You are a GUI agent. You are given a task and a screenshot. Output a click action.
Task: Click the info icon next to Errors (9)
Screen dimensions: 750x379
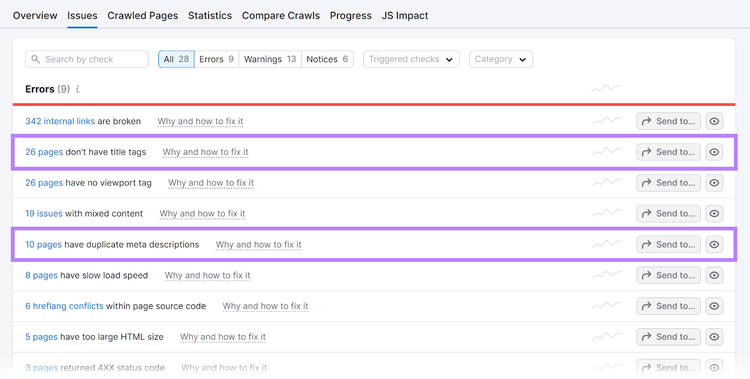[x=77, y=89]
